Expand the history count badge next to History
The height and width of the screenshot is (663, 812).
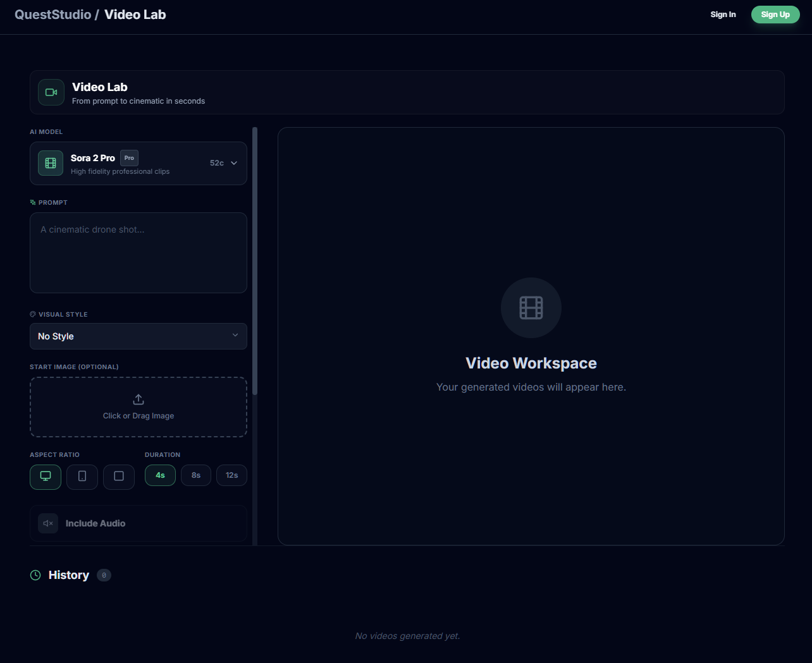pyautogui.click(x=104, y=575)
